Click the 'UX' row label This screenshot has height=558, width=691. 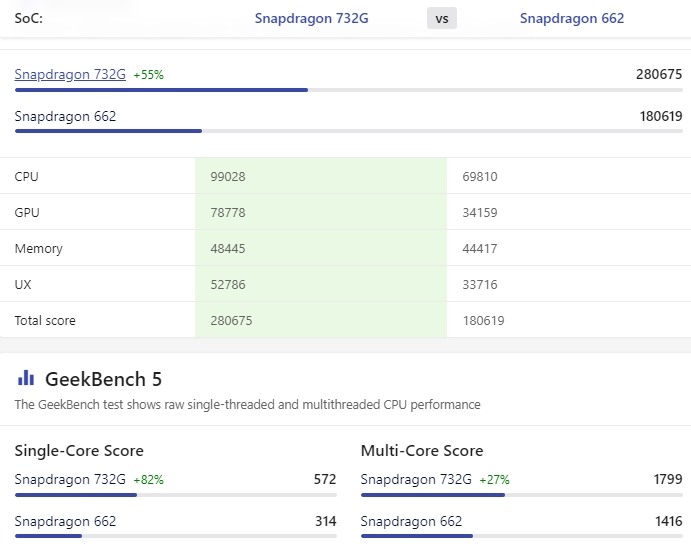[23, 284]
